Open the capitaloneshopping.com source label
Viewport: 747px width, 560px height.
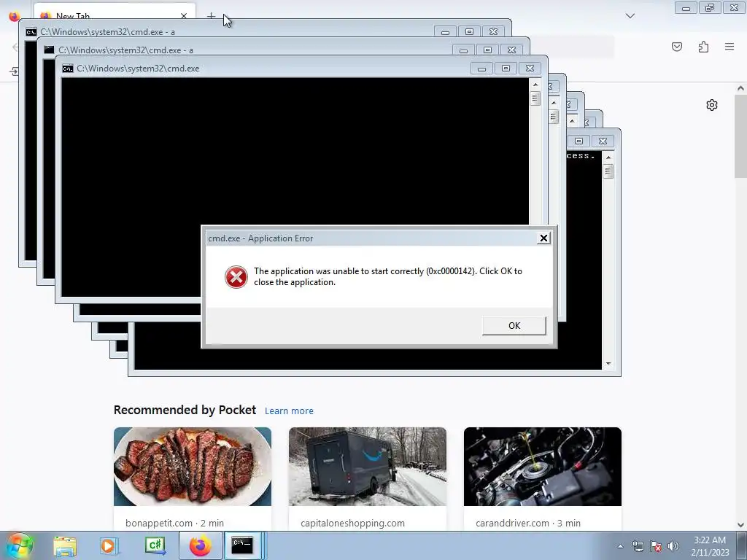click(352, 523)
